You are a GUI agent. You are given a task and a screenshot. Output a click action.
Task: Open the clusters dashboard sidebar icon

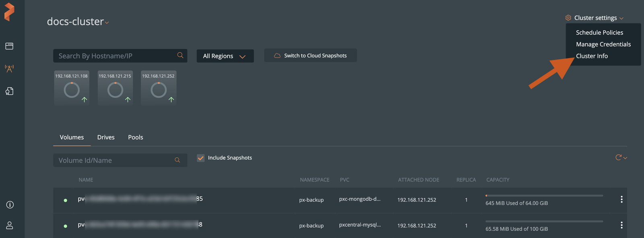(9, 46)
